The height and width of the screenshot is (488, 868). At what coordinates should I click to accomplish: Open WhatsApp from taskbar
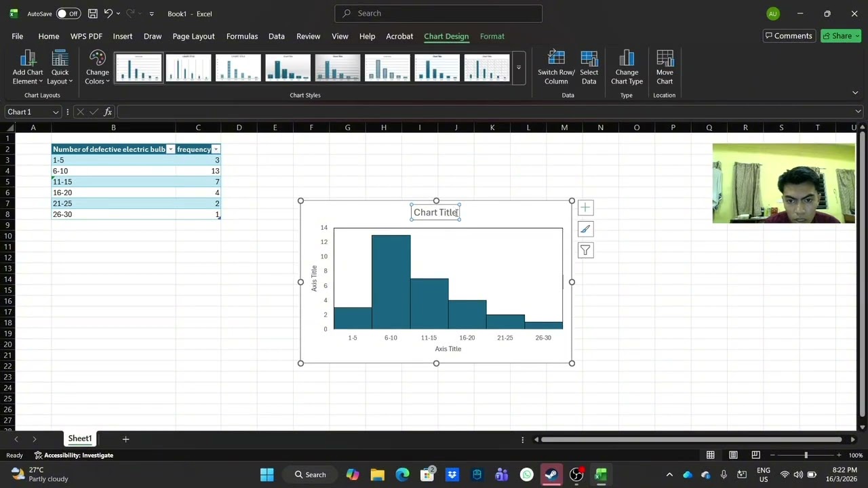pos(527,474)
